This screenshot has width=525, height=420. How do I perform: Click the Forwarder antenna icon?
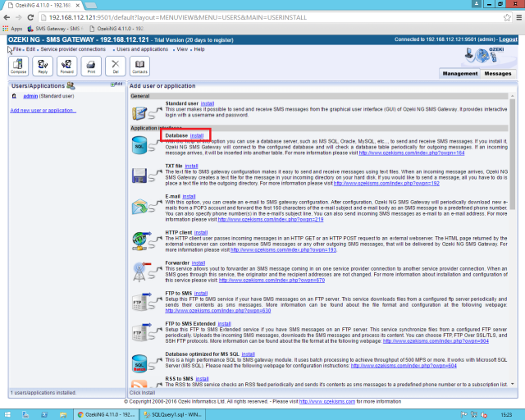(139, 272)
